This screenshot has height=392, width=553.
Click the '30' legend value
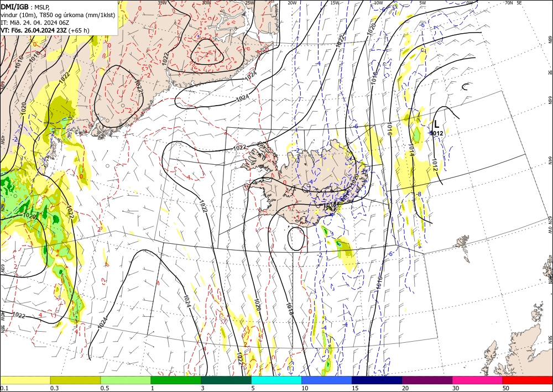pos(456,388)
